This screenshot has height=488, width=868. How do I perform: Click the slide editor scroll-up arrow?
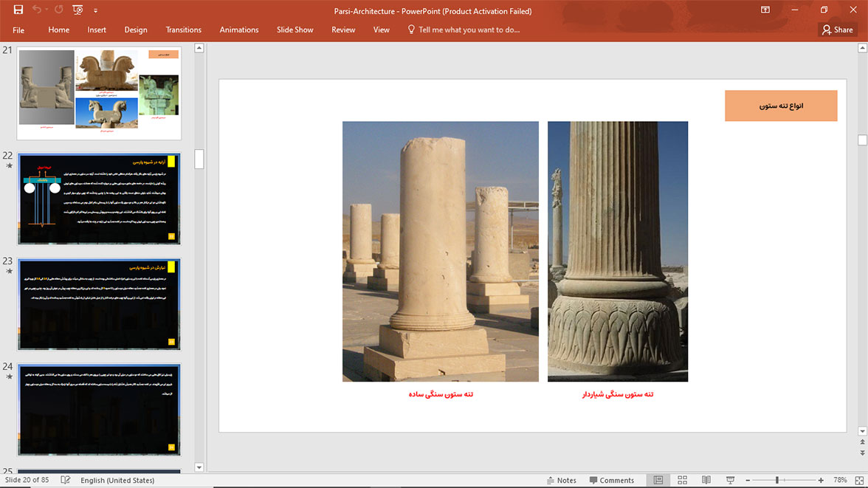(862, 48)
